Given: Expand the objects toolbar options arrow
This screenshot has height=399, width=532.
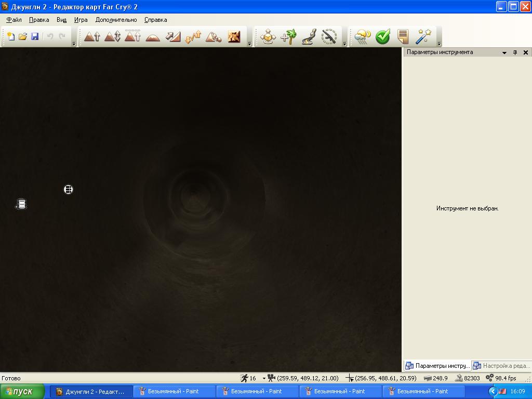Looking at the screenshot, I should (x=345, y=44).
